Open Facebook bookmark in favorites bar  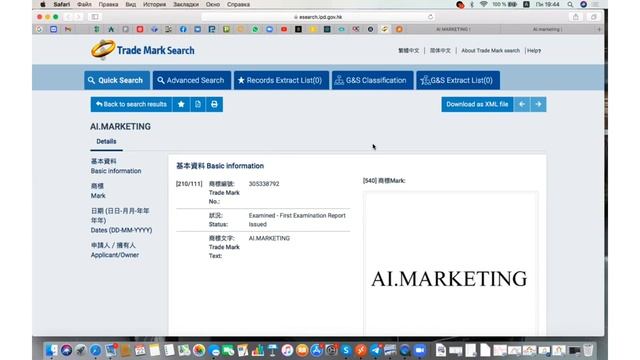(183, 29)
